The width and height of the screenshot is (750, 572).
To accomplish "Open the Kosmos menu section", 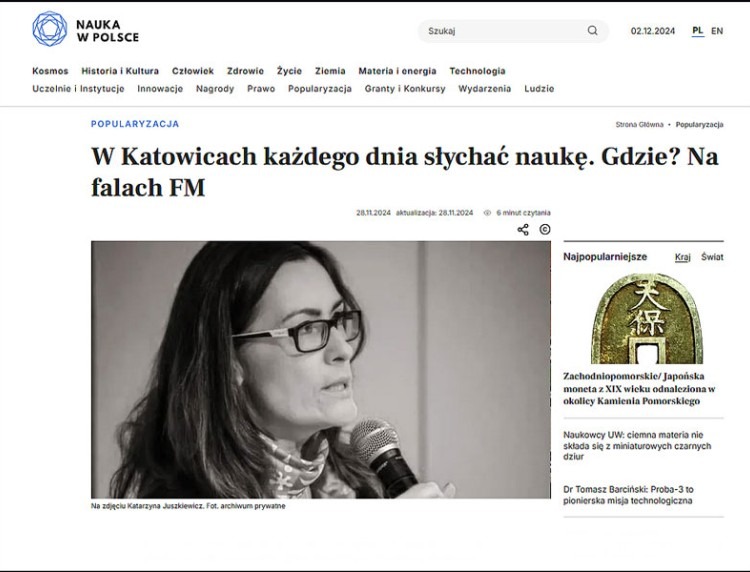I will (50, 71).
